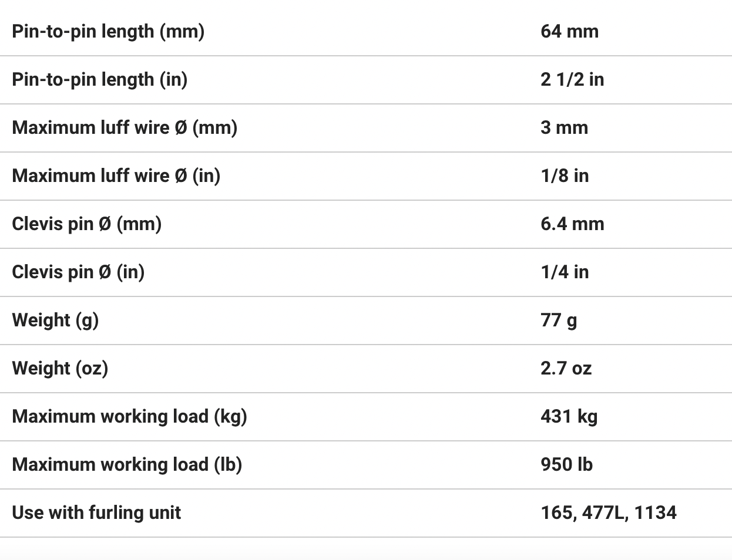Select the 2 1/2 in value

click(x=572, y=79)
